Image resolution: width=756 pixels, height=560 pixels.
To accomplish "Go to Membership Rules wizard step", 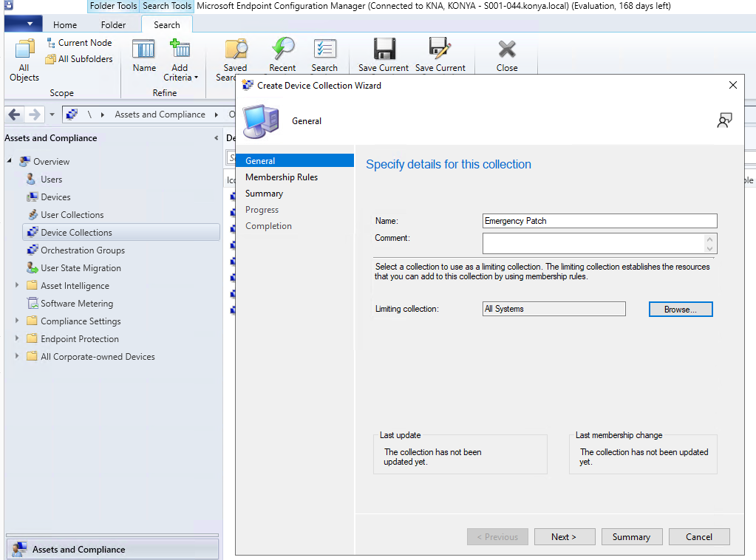I will click(282, 177).
